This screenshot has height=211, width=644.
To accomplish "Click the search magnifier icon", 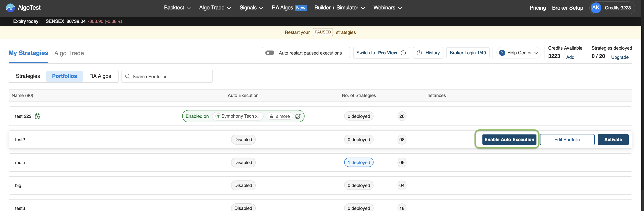I will click(128, 76).
